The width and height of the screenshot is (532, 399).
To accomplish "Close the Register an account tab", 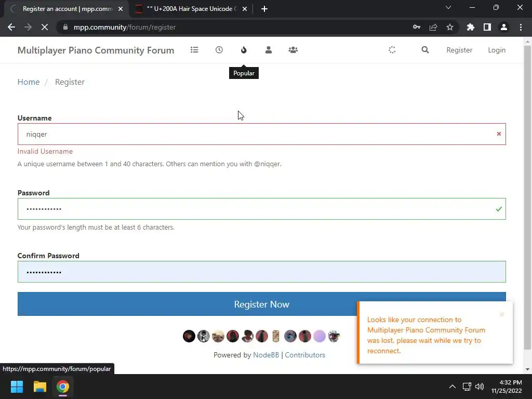I will coord(121,9).
